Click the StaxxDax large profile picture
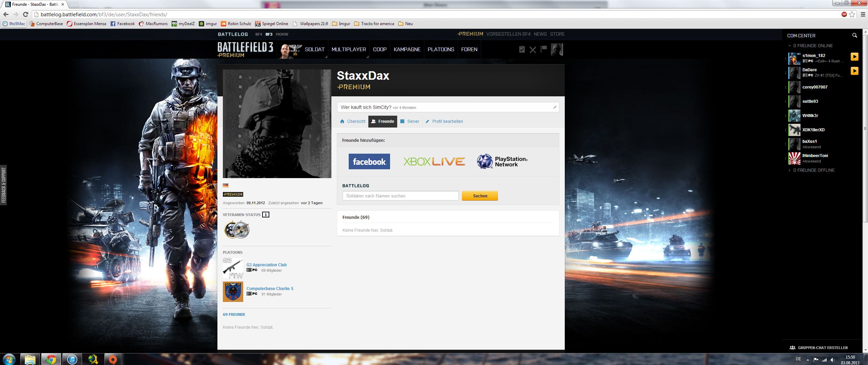The width and height of the screenshot is (868, 365). pos(277,124)
